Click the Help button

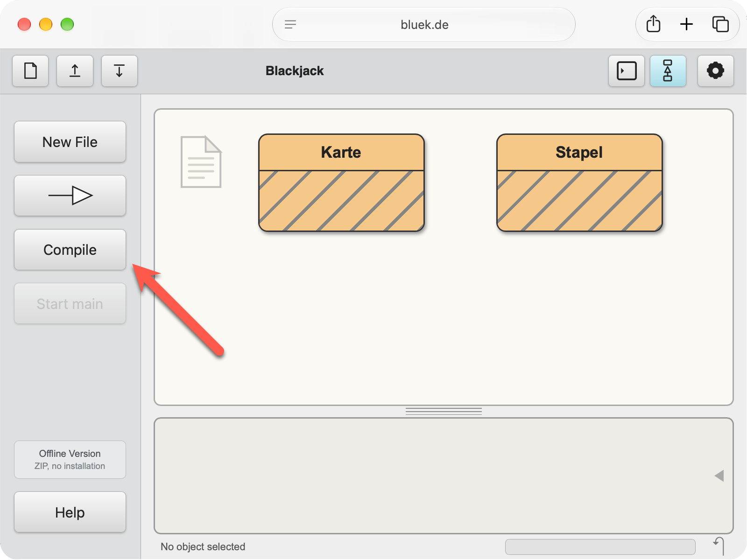70,512
